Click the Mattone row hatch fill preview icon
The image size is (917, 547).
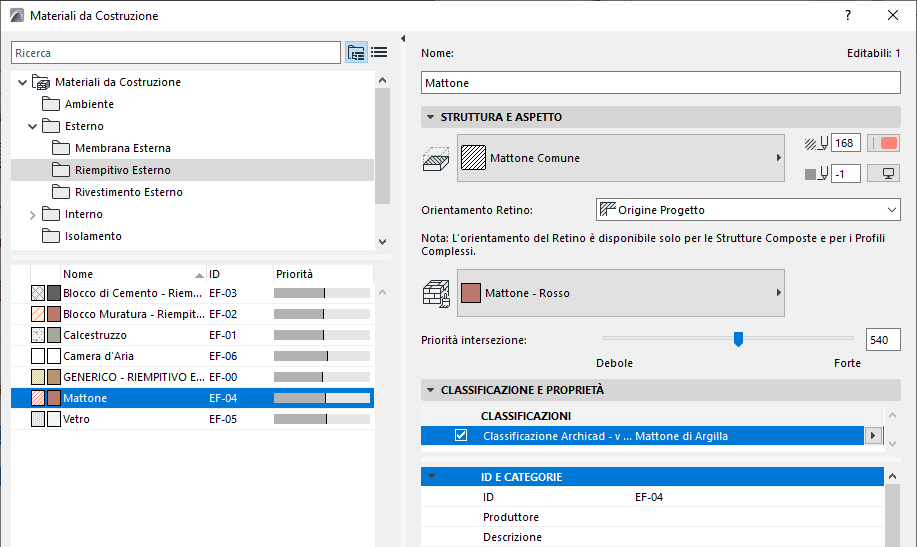[38, 398]
